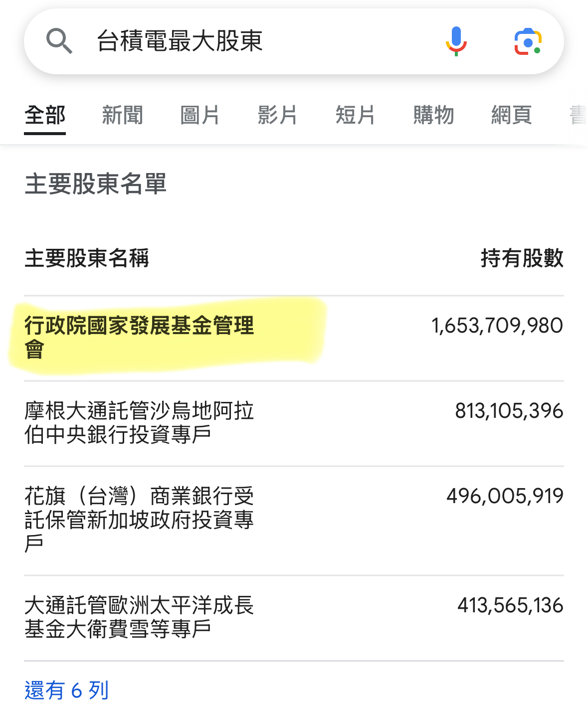The height and width of the screenshot is (714, 588).
Task: Go to the 影片 tab
Action: (278, 115)
